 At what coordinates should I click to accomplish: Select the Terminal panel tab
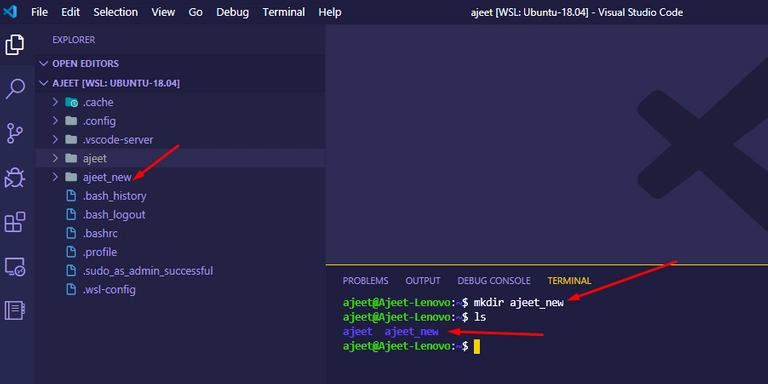569,281
